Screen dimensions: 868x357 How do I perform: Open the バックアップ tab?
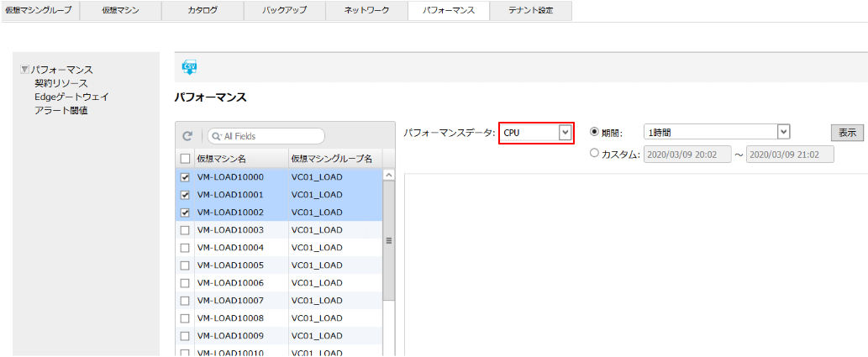tap(285, 11)
